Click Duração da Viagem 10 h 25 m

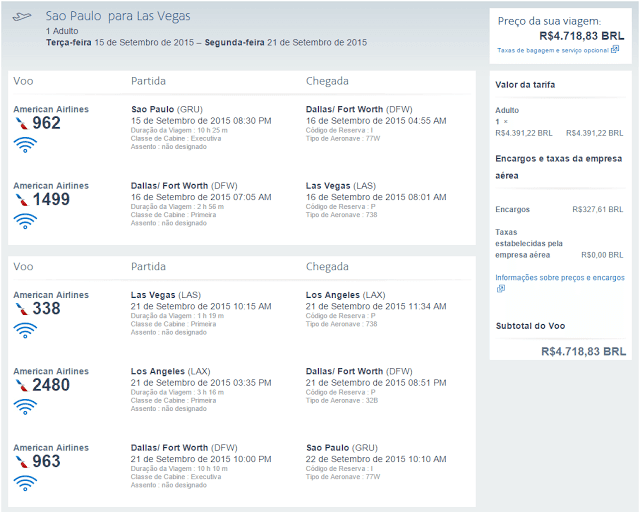pos(179,131)
